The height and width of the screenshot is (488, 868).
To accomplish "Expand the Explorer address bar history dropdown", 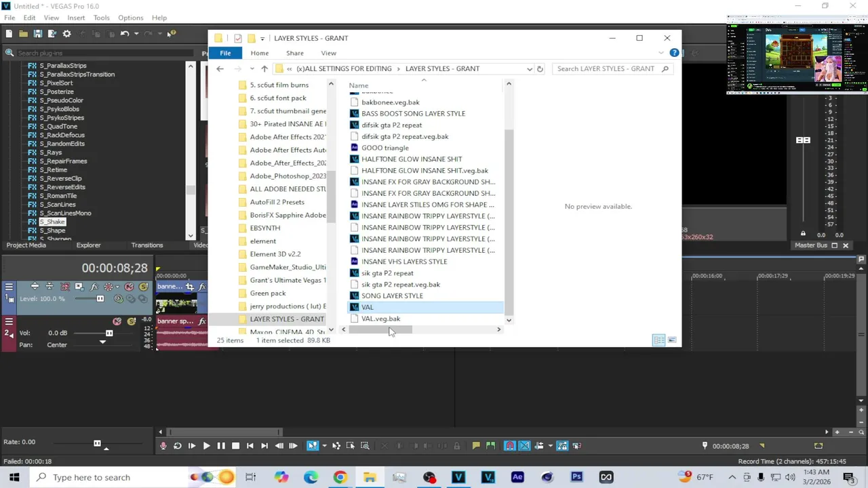I will 530,68.
